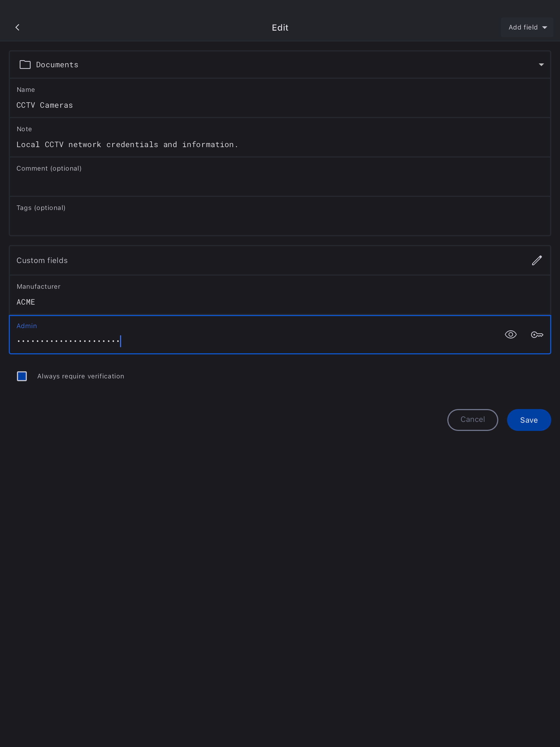The height and width of the screenshot is (747, 560).
Task: Reveal the Admin password with eye icon
Action: 510,335
